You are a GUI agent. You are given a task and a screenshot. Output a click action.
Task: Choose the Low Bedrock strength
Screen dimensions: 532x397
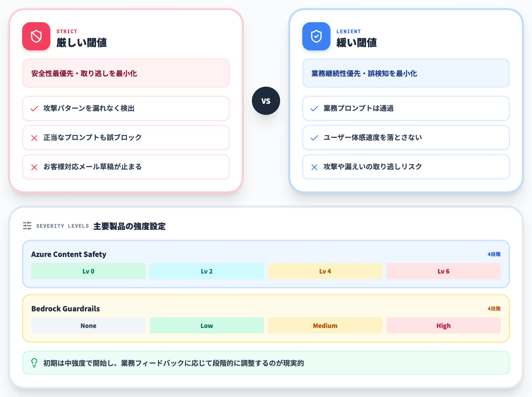tap(207, 325)
